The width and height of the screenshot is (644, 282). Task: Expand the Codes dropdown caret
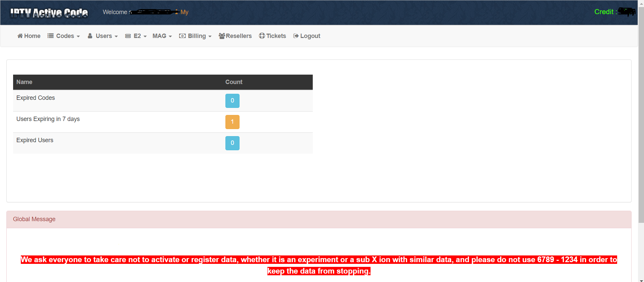pyautogui.click(x=78, y=36)
